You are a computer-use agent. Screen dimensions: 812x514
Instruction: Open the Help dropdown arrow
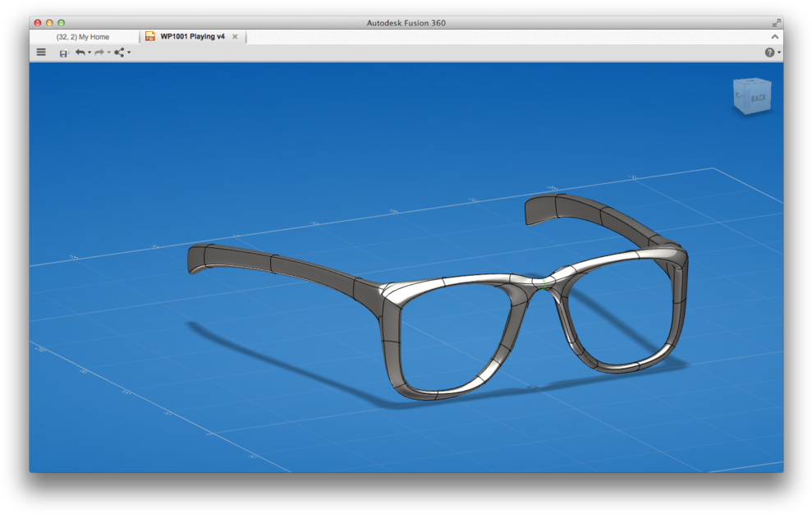point(778,53)
